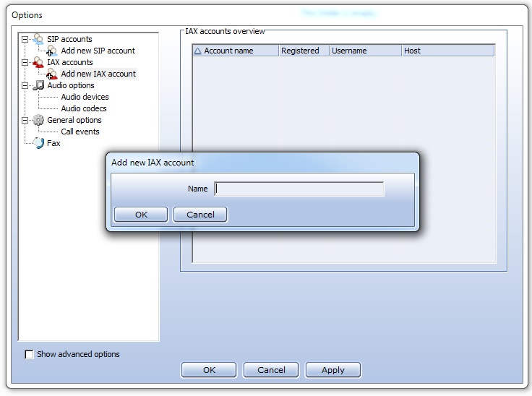532x396 pixels.
Task: Click the General options gear icon
Action: [38, 120]
